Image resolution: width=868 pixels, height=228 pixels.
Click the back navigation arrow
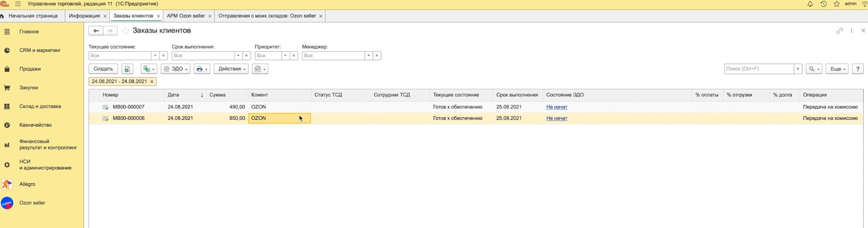click(96, 31)
